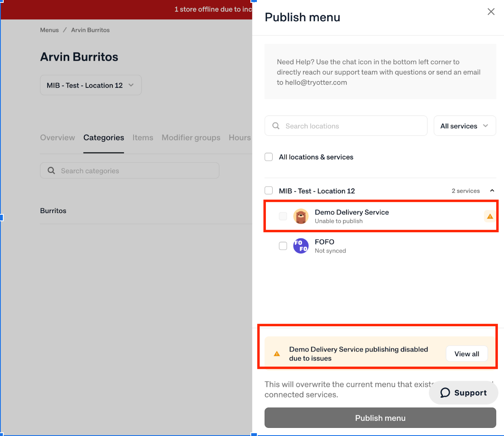Click the Publish menu button
The width and height of the screenshot is (504, 436).
click(x=380, y=418)
